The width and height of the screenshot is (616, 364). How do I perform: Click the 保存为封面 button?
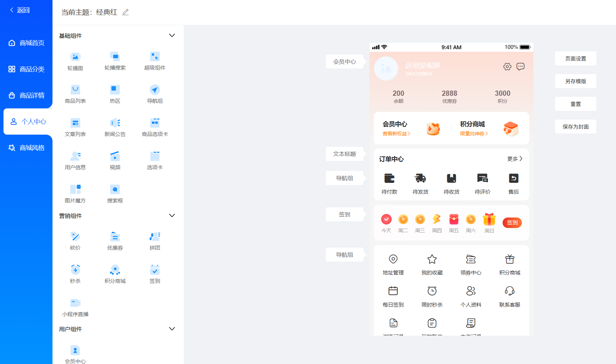pyautogui.click(x=576, y=127)
